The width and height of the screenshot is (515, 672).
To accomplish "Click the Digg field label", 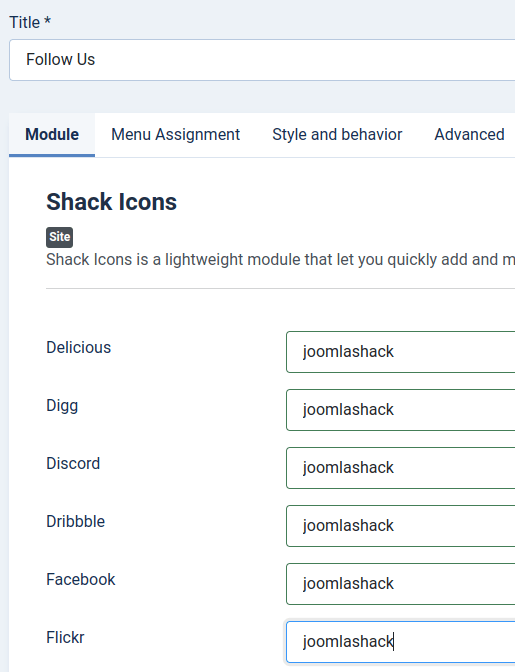I will pyautogui.click(x=62, y=406).
